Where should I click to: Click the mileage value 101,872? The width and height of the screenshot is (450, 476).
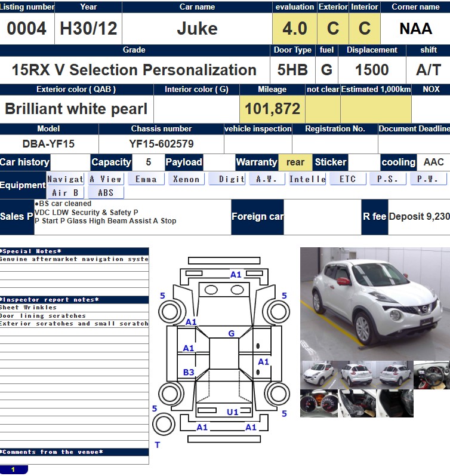272,108
